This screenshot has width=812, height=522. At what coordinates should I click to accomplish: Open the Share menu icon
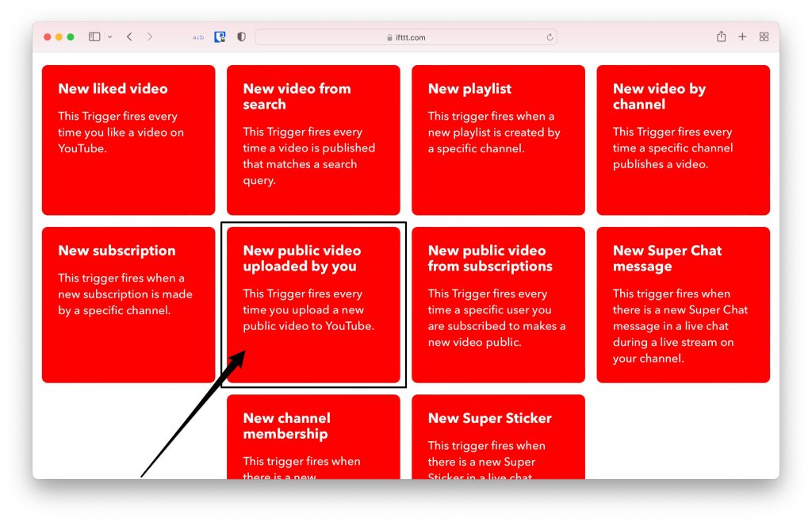pos(721,36)
